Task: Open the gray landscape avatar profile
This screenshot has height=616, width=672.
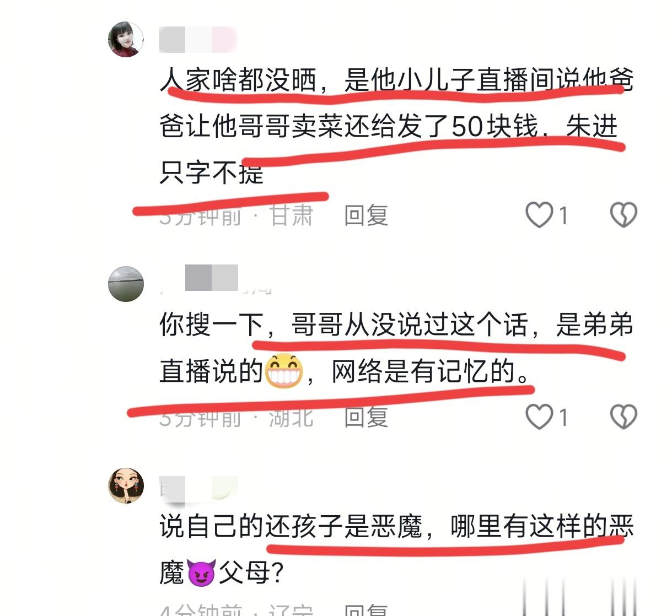Action: point(126,284)
